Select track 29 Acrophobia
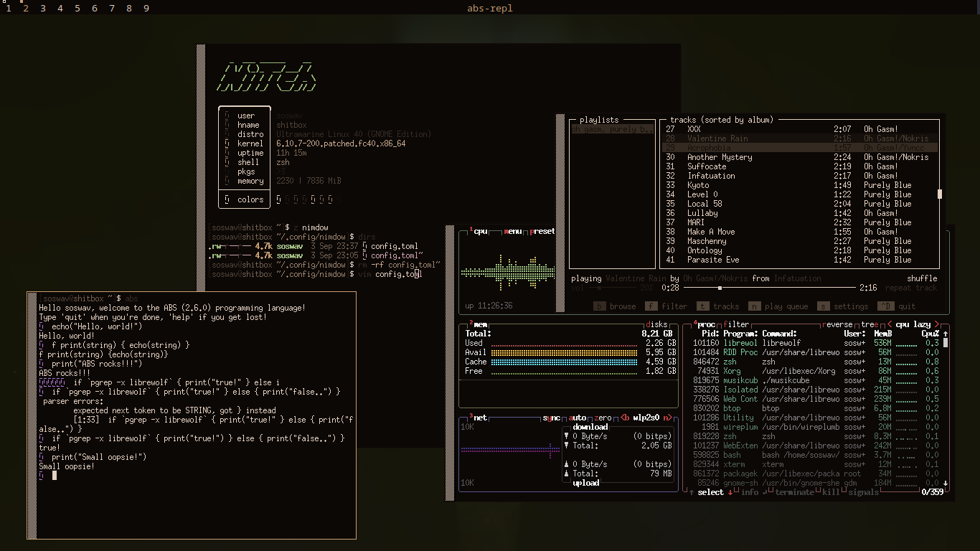The width and height of the screenshot is (980, 551). (x=800, y=148)
